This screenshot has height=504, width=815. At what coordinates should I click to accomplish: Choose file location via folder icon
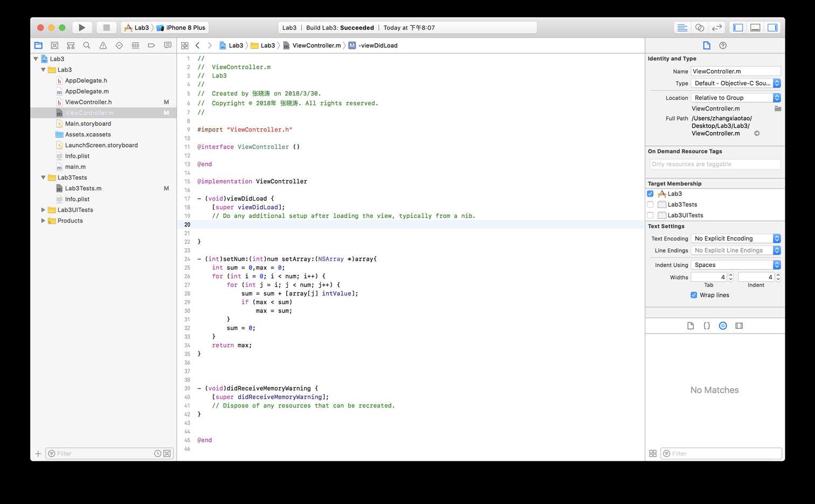click(x=778, y=108)
